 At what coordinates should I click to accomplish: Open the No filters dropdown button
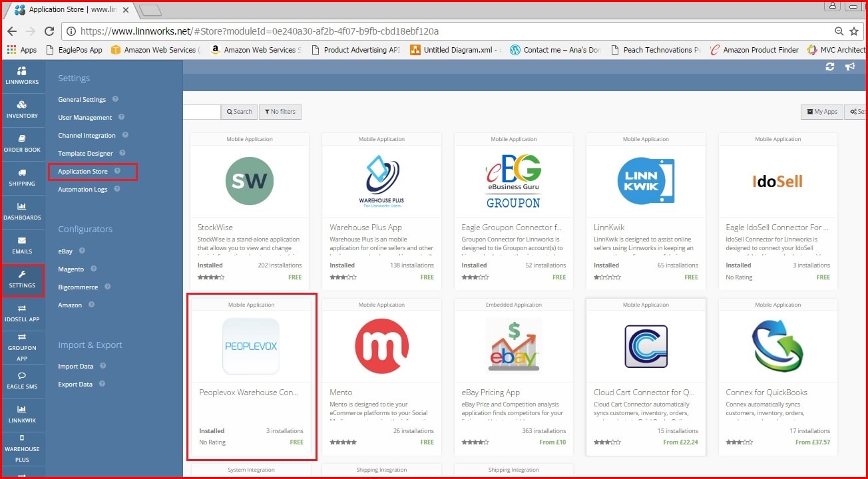point(280,112)
